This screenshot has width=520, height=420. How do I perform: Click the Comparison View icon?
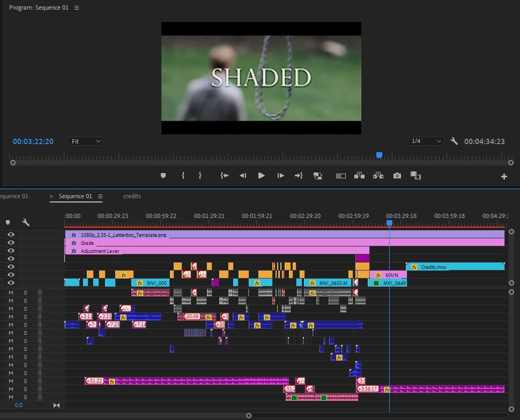(x=415, y=175)
